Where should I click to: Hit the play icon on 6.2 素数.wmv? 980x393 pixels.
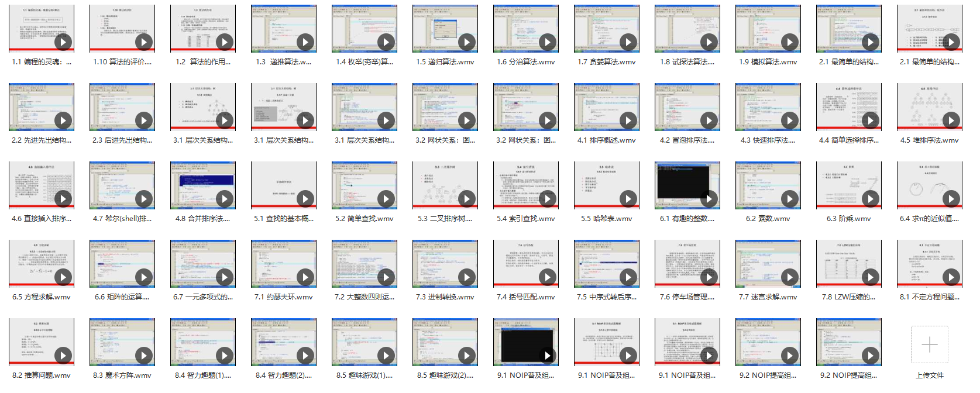pos(789,199)
